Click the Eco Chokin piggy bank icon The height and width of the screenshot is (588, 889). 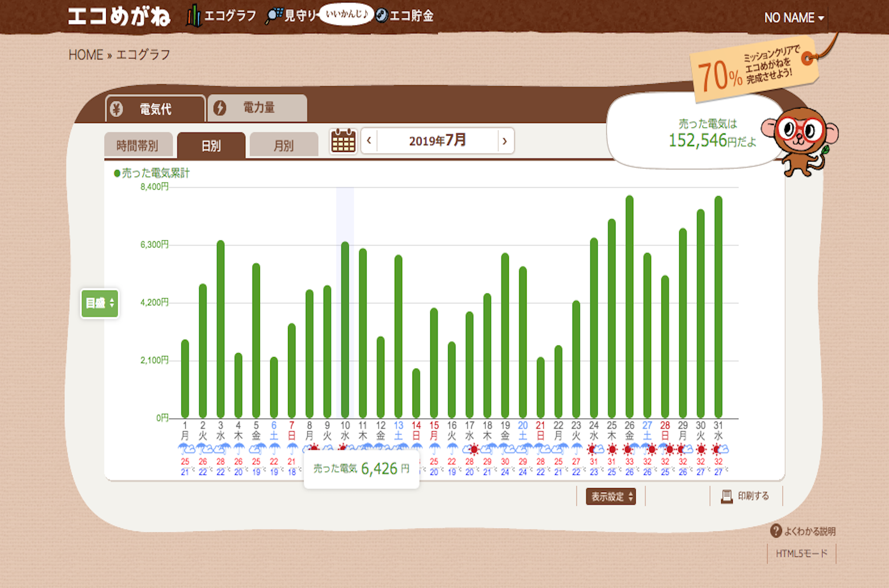point(382,15)
